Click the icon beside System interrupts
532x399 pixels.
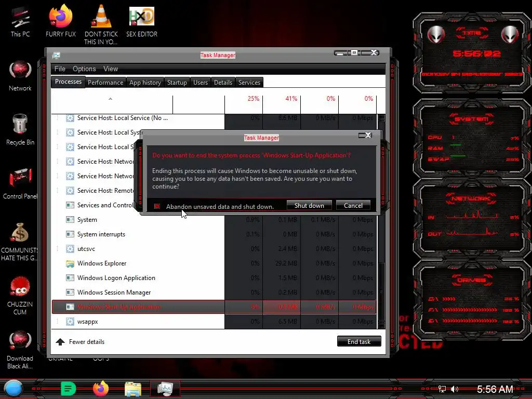70,234
